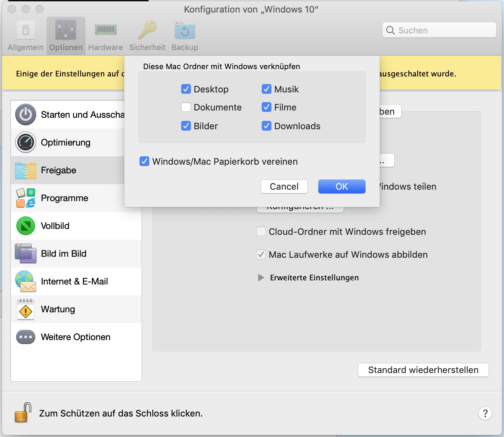Click the Cancel button in dialog
504x437 pixels.
(284, 187)
